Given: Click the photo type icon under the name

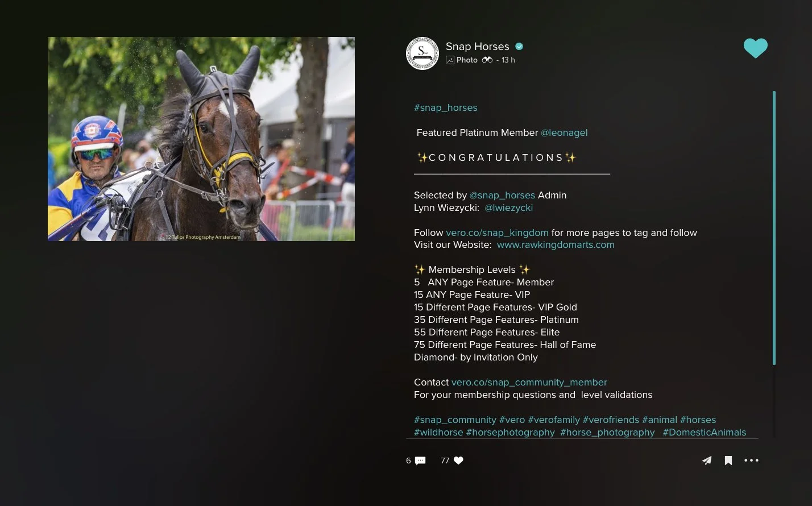Looking at the screenshot, I should [450, 60].
